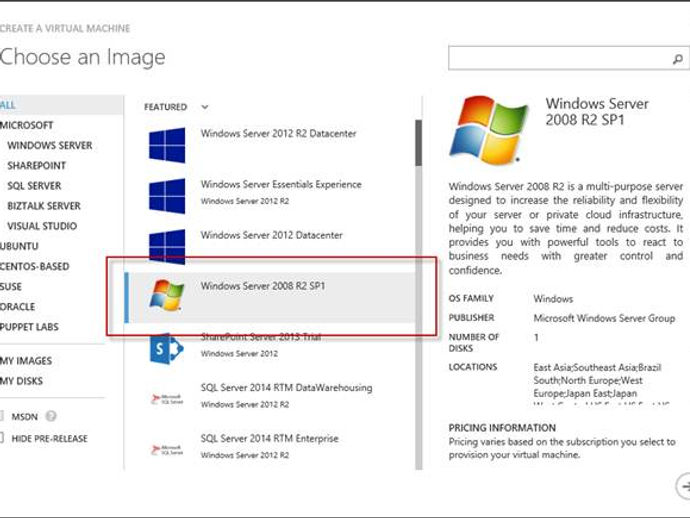The image size is (690, 518).
Task: Show Ubuntu images
Action: (x=19, y=246)
